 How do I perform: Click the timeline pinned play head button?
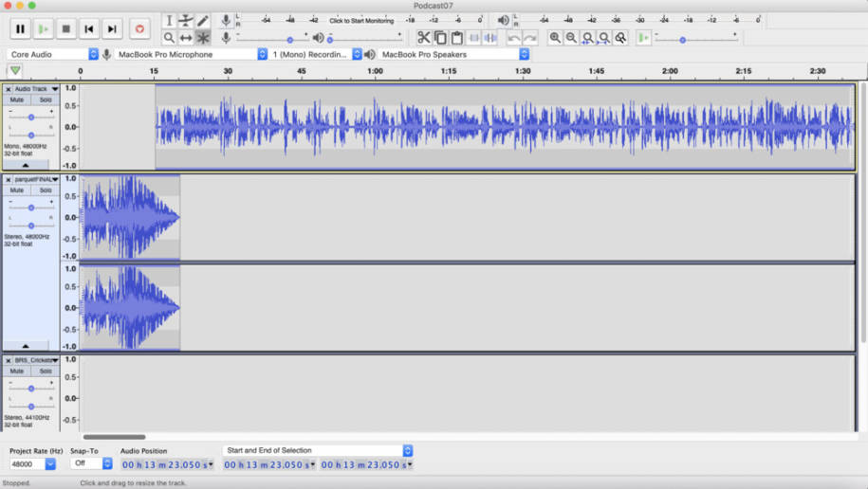click(x=15, y=71)
